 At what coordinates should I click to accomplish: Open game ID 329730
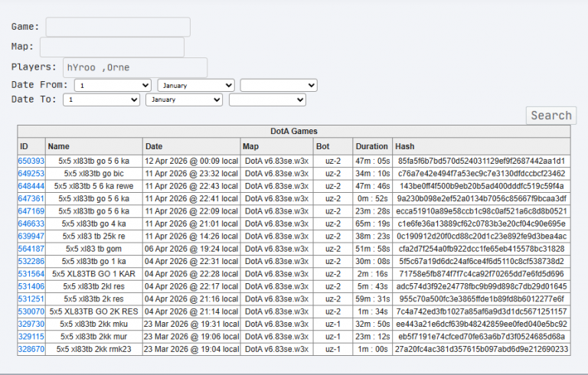[31, 324]
